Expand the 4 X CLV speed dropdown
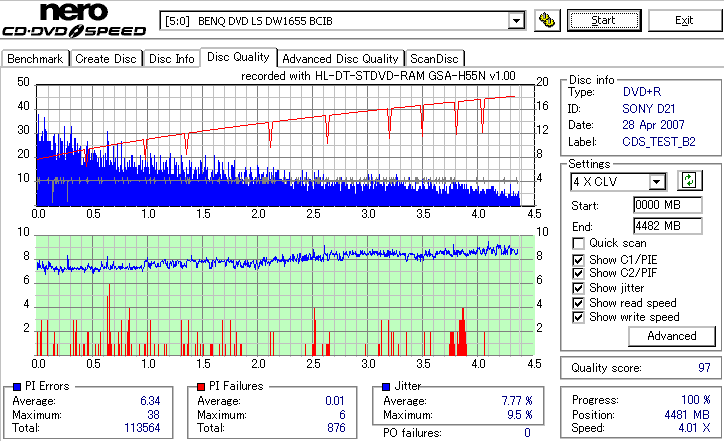The width and height of the screenshot is (724, 441). [x=656, y=182]
